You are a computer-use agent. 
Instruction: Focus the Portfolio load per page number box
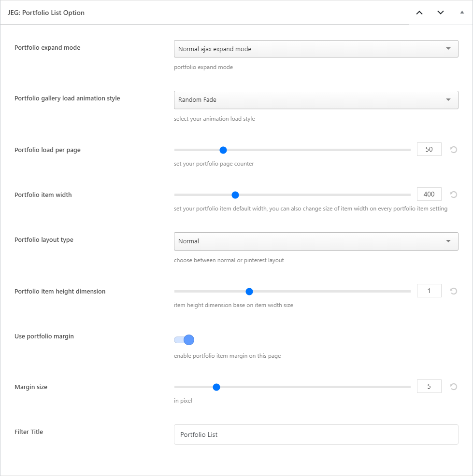tap(429, 150)
